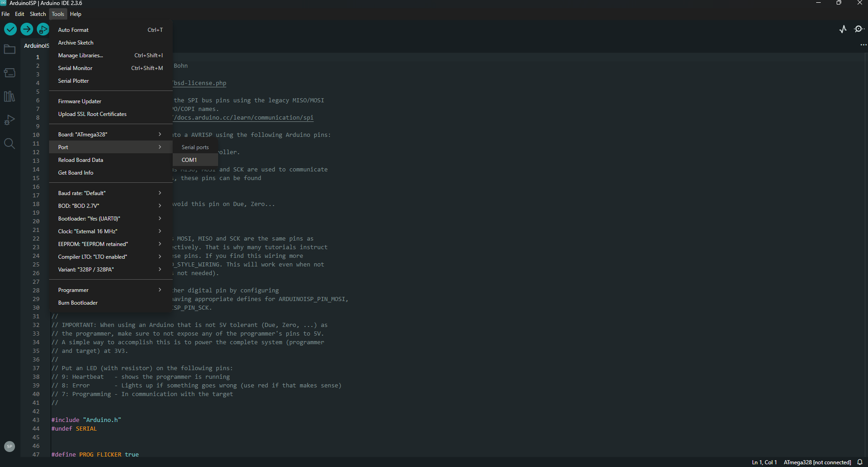The width and height of the screenshot is (868, 467).
Task: Open the Edit menu
Action: [x=20, y=14]
